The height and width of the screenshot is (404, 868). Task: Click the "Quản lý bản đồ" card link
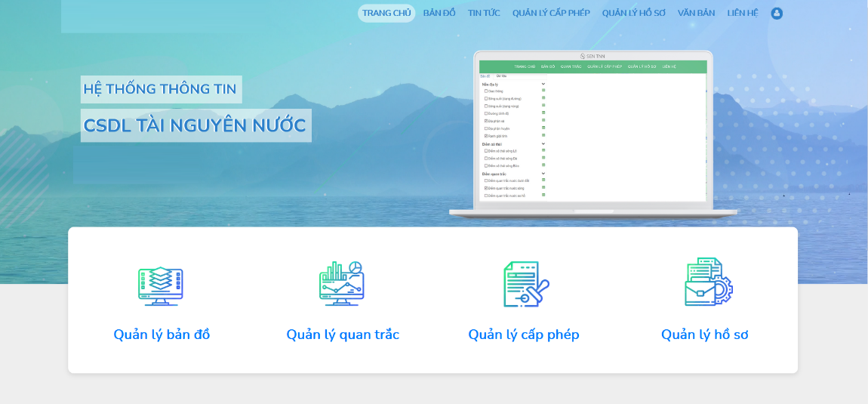(162, 335)
